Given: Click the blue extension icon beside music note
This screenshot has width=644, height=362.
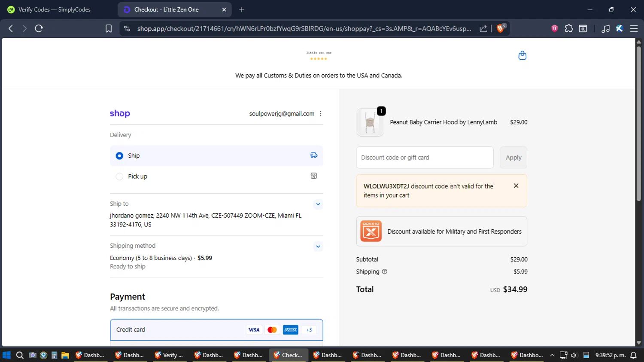Looking at the screenshot, I should click(x=620, y=28).
